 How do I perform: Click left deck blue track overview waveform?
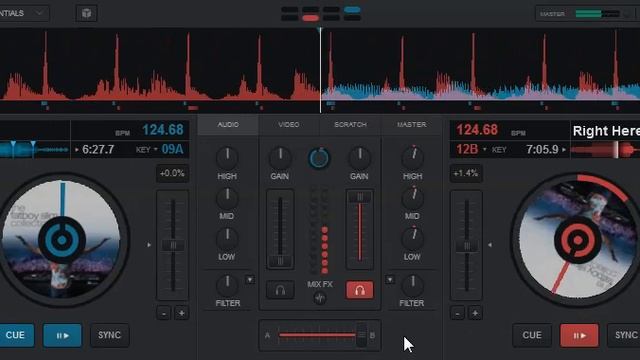click(x=34, y=149)
